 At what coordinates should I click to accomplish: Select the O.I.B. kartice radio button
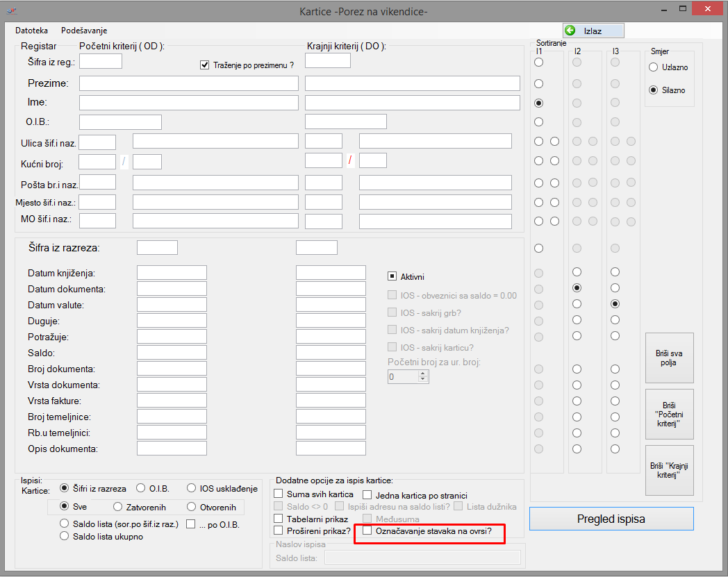[141, 488]
